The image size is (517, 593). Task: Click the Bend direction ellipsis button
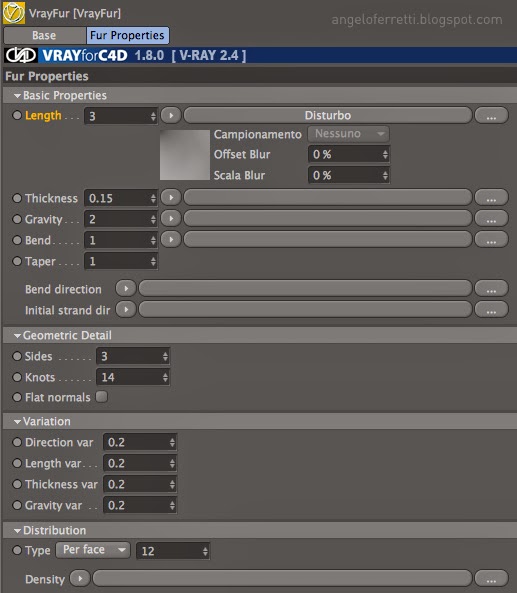point(491,289)
